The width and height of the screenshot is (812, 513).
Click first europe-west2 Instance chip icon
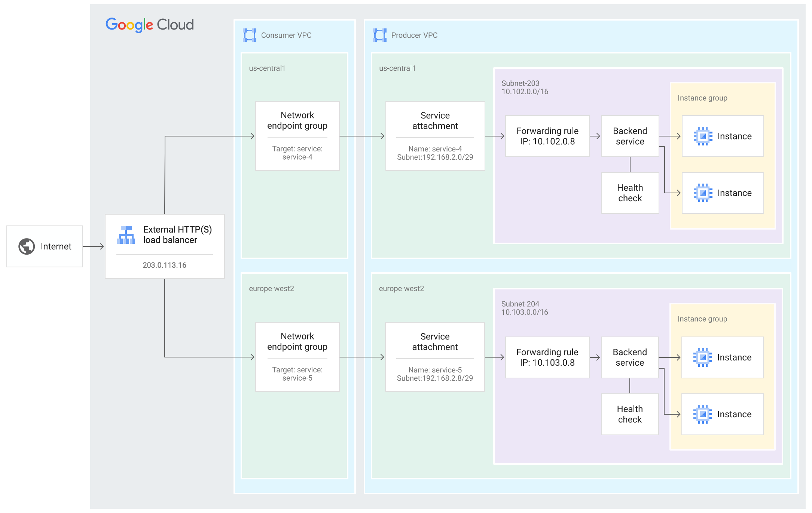[x=702, y=357]
